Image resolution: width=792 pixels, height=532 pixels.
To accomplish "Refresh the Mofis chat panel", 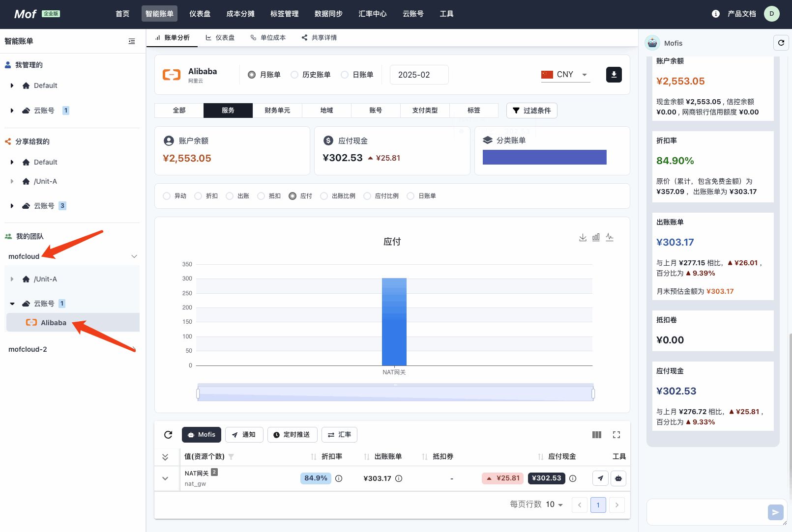I will (x=781, y=43).
